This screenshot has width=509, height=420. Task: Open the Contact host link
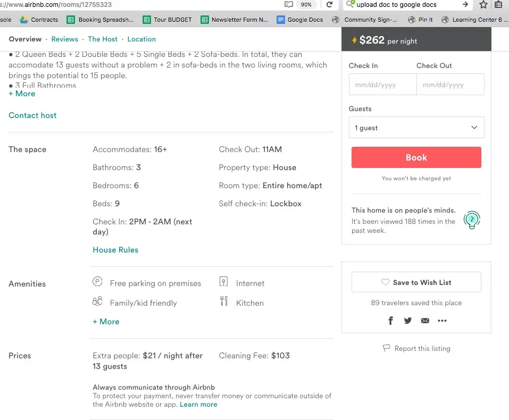pyautogui.click(x=32, y=115)
